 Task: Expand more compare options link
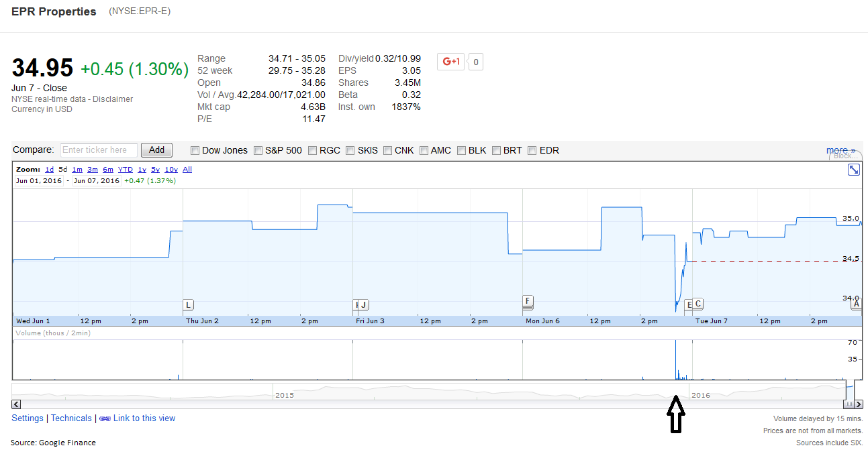click(840, 150)
